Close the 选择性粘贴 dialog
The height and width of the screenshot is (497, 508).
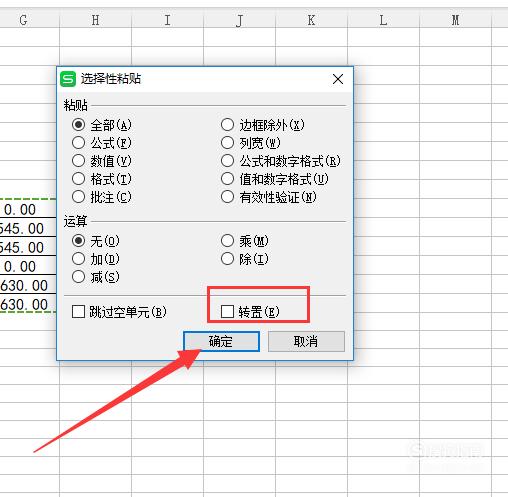click(x=338, y=79)
